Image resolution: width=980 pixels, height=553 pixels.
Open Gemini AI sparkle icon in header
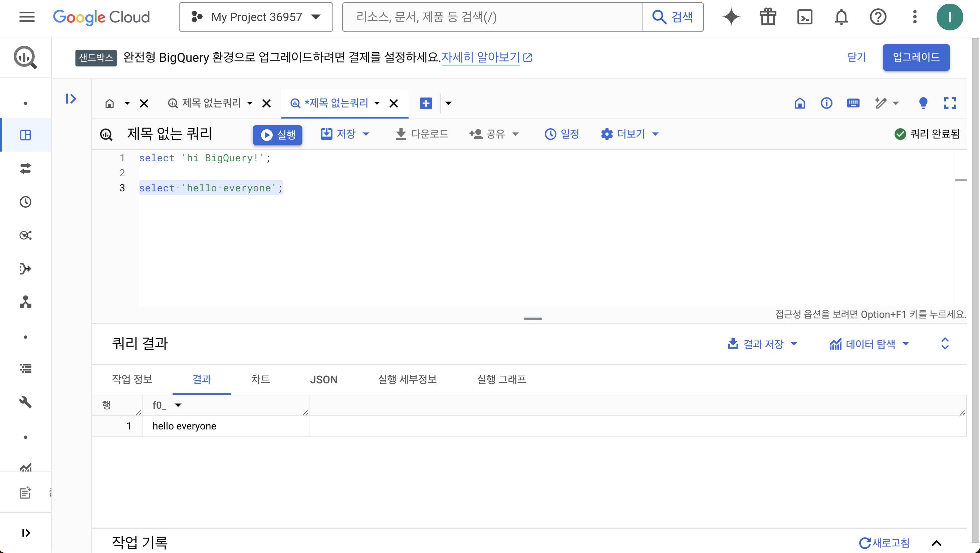pos(731,17)
